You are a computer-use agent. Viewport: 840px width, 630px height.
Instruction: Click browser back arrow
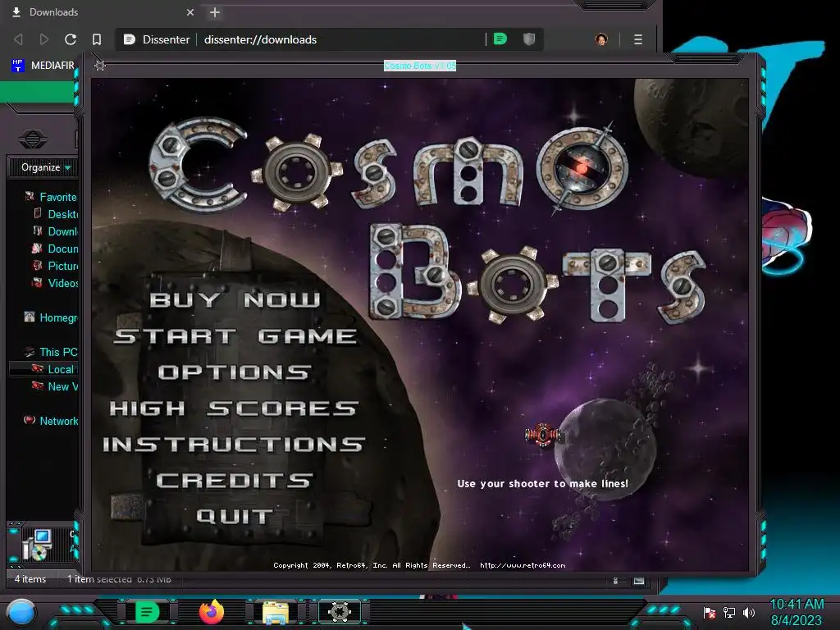click(x=18, y=39)
